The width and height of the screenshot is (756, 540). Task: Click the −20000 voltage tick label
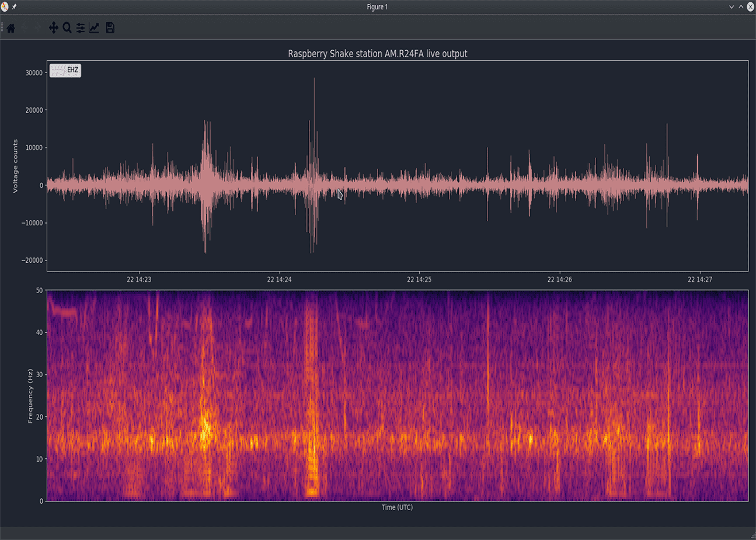pyautogui.click(x=33, y=260)
